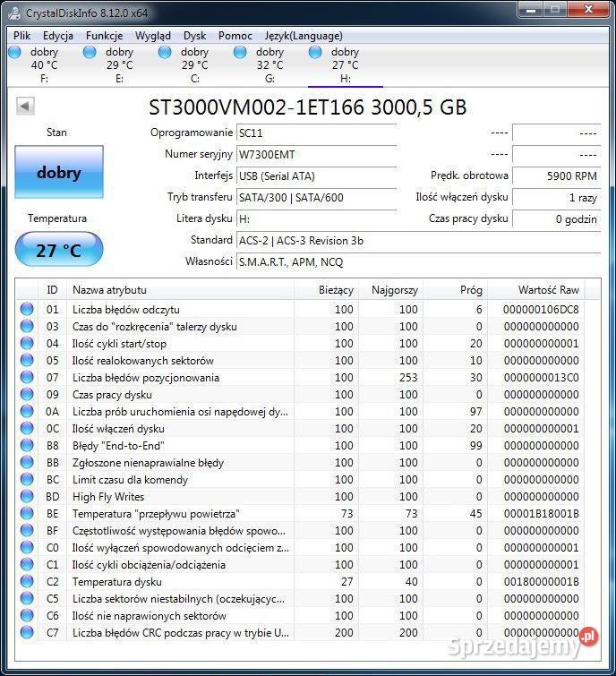
Task: Select drive C: status orb in disk bar
Action: (x=165, y=53)
